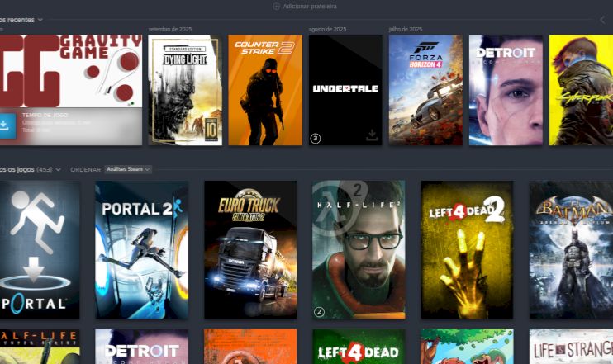Click the blue download button on Gravity Game
Screen dimensions: 613x364
7,125
